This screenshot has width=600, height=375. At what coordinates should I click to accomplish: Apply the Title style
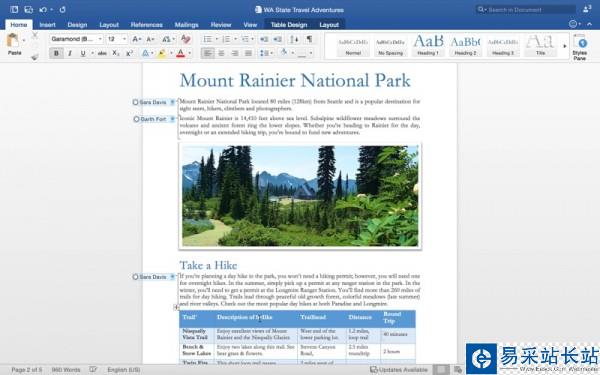point(540,46)
